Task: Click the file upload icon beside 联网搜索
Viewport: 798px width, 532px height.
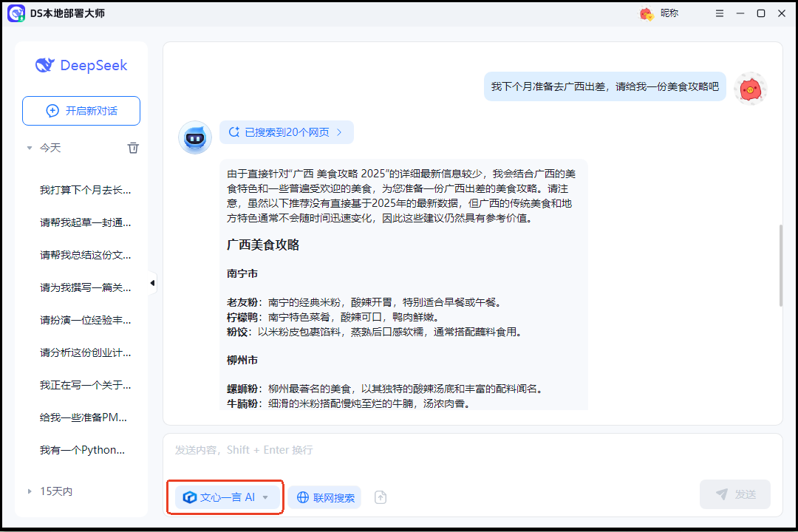Action: (380, 497)
